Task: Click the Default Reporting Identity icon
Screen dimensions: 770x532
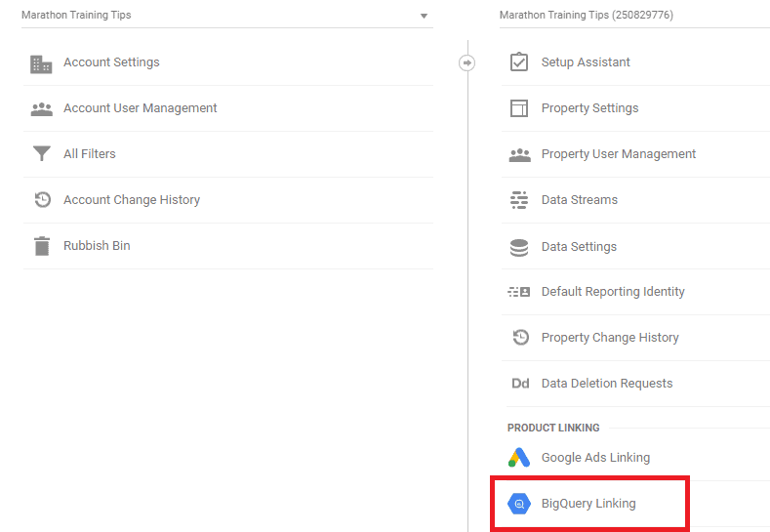Action: point(518,292)
